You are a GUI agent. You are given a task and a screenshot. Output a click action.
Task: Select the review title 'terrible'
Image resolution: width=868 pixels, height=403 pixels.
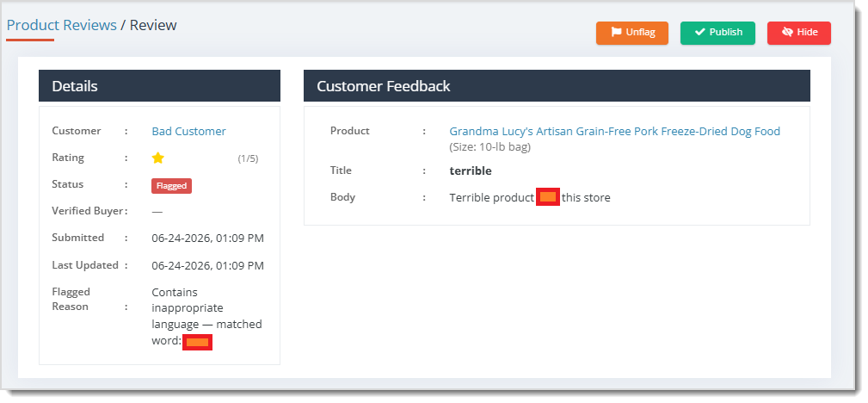point(471,170)
